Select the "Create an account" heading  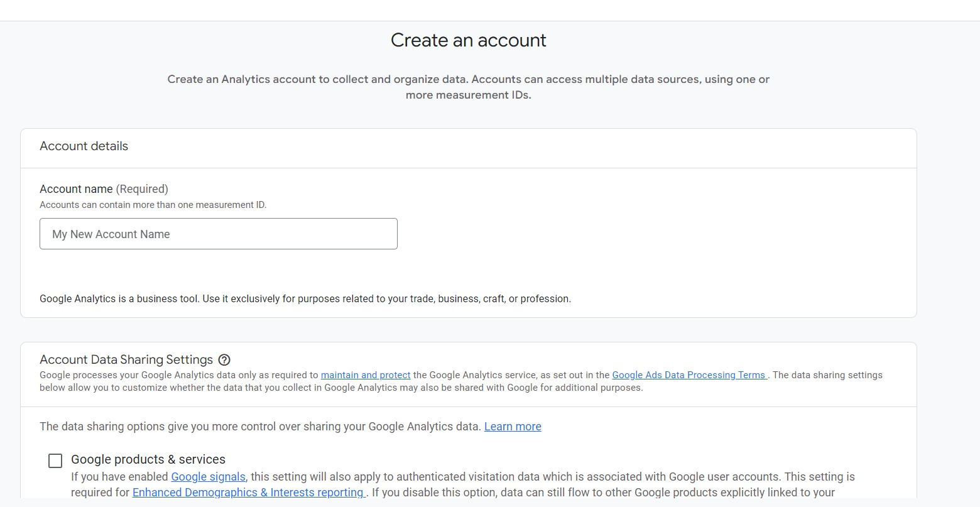pyautogui.click(x=469, y=40)
